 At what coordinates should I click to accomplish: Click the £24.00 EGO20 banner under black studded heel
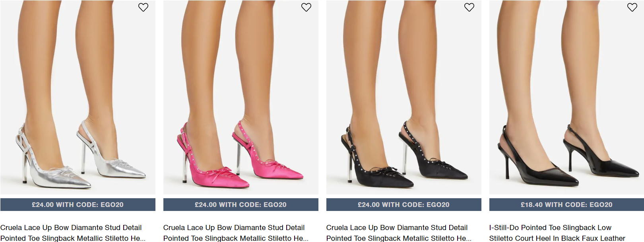coord(404,205)
